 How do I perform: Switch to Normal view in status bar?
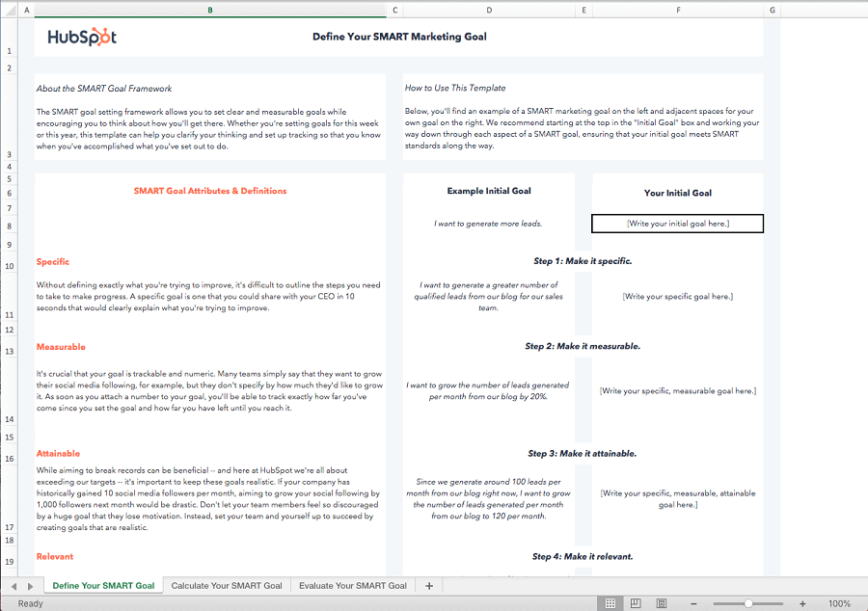(x=610, y=602)
